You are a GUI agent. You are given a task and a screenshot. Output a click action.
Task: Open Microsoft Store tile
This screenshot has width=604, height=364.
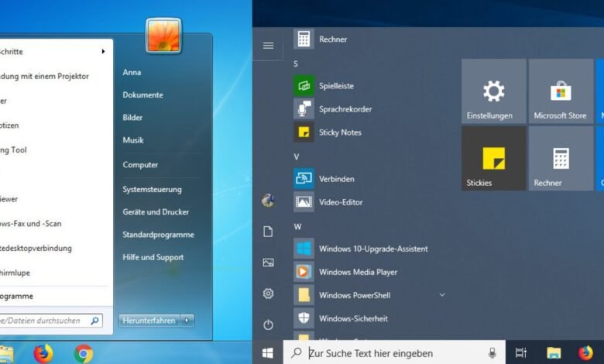(561, 91)
